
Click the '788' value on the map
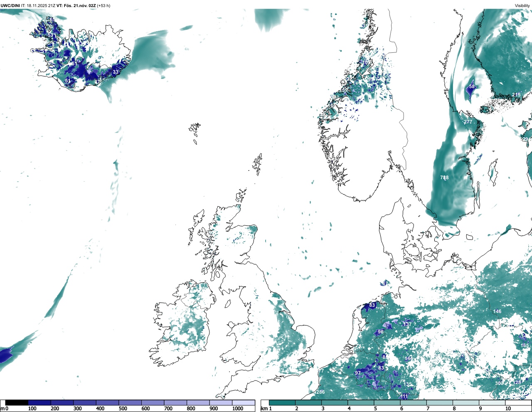click(x=444, y=178)
